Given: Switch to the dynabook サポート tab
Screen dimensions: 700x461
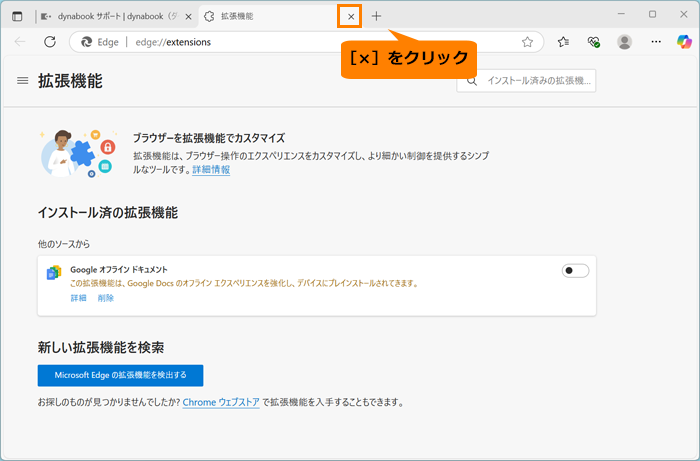Looking at the screenshot, I should (x=116, y=17).
